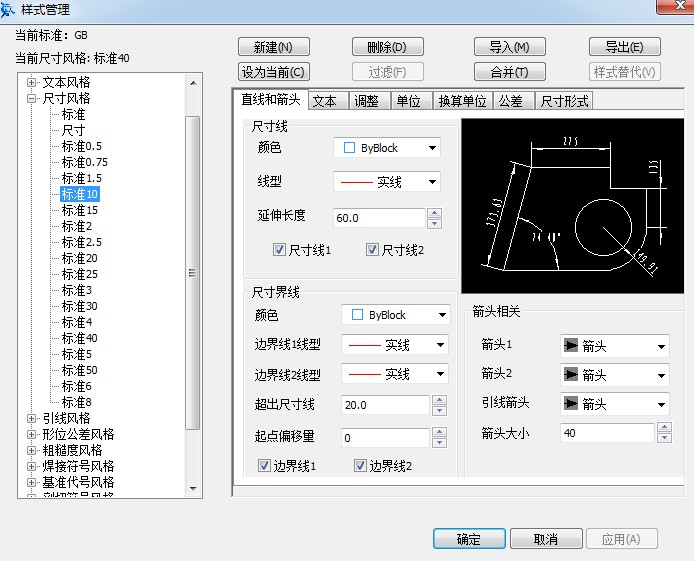The image size is (694, 561).
Task: Open the 边界线1线型 dropdown
Action: pos(395,345)
